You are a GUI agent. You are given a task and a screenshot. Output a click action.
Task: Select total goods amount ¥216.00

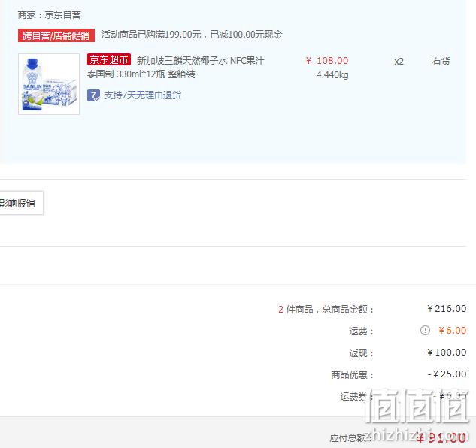click(x=447, y=309)
